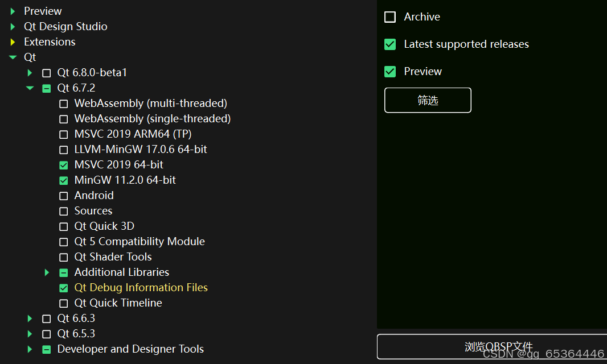Select MSVC 2019 64-bit text
The height and width of the screenshot is (364, 607).
click(119, 165)
